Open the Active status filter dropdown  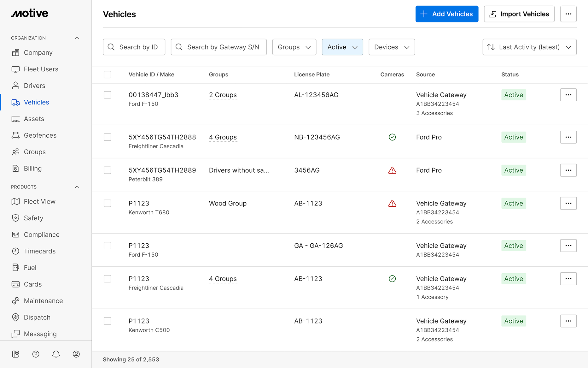[x=342, y=47]
